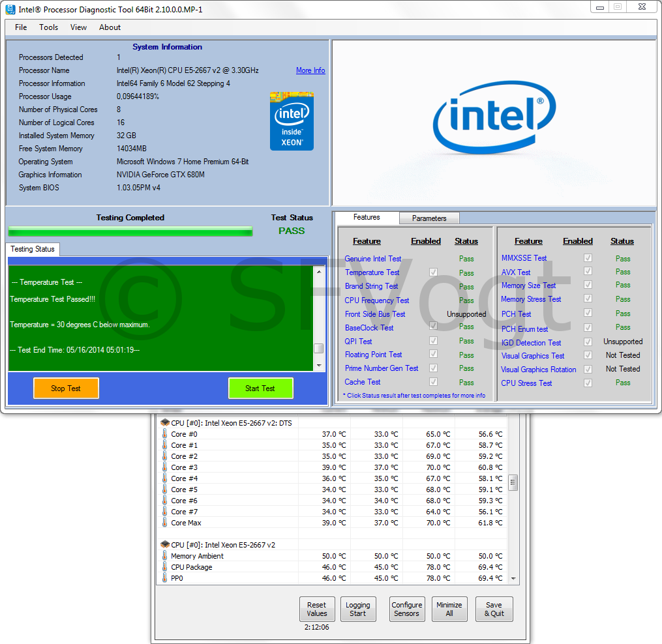This screenshot has height=644, width=662.
Task: Click thermometer icon for Core #7
Action: (x=164, y=511)
